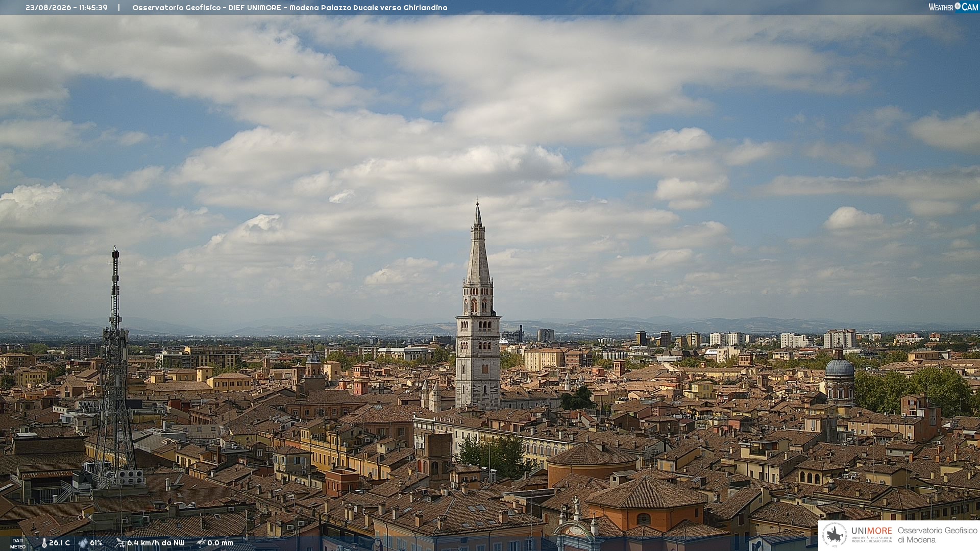Image resolution: width=980 pixels, height=551 pixels.
Task: Click the humidity water drops icon
Action: [x=83, y=543]
